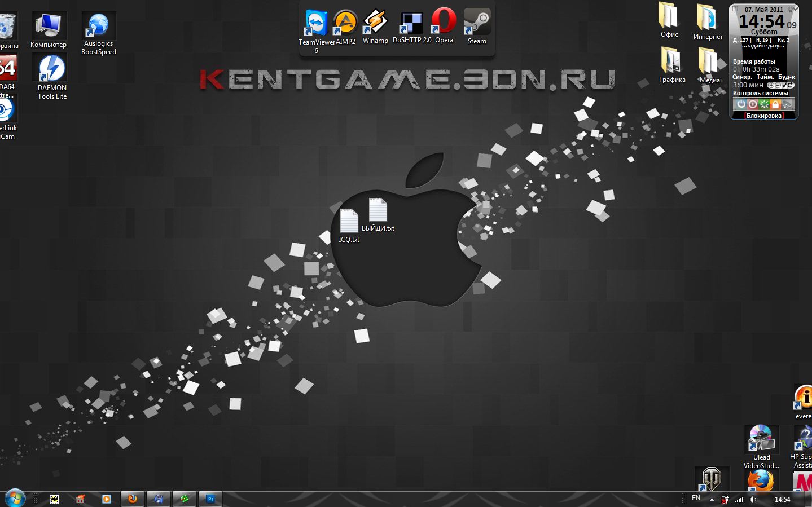Click the Блокировка label in widget
The height and width of the screenshot is (507, 812).
pos(763,116)
